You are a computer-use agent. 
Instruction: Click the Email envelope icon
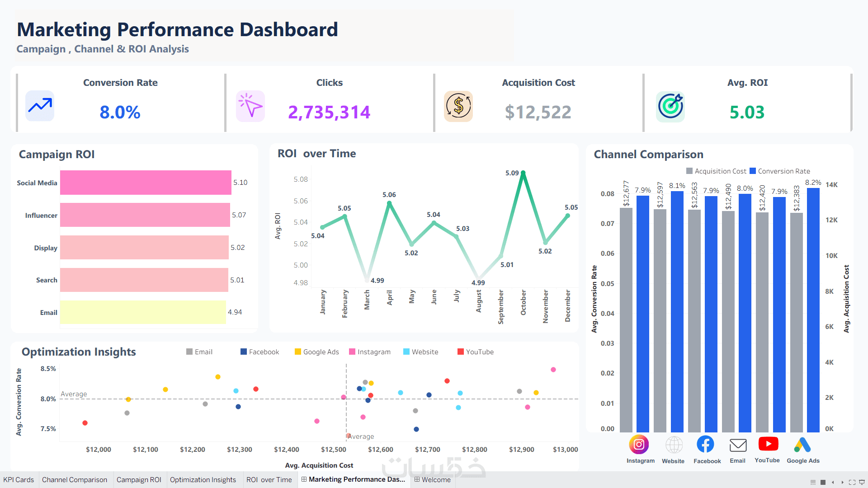(x=738, y=445)
